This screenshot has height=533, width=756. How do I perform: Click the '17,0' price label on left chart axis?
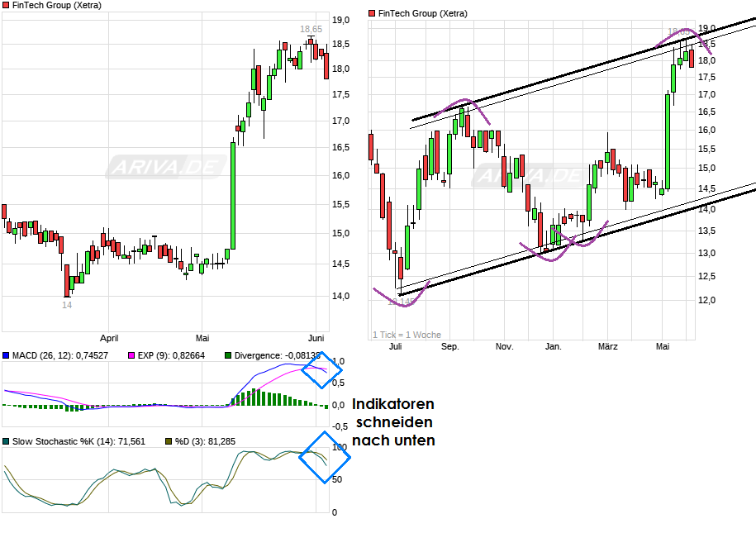pyautogui.click(x=341, y=121)
